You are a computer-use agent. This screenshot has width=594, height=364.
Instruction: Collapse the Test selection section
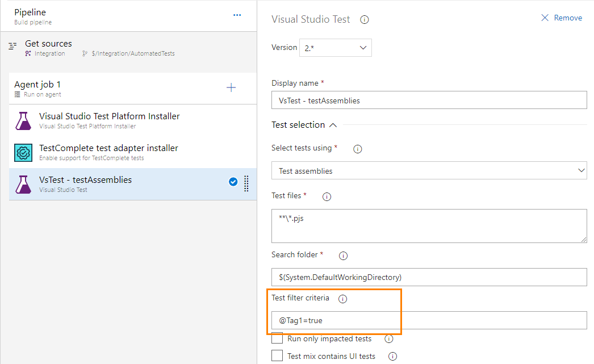(x=334, y=124)
